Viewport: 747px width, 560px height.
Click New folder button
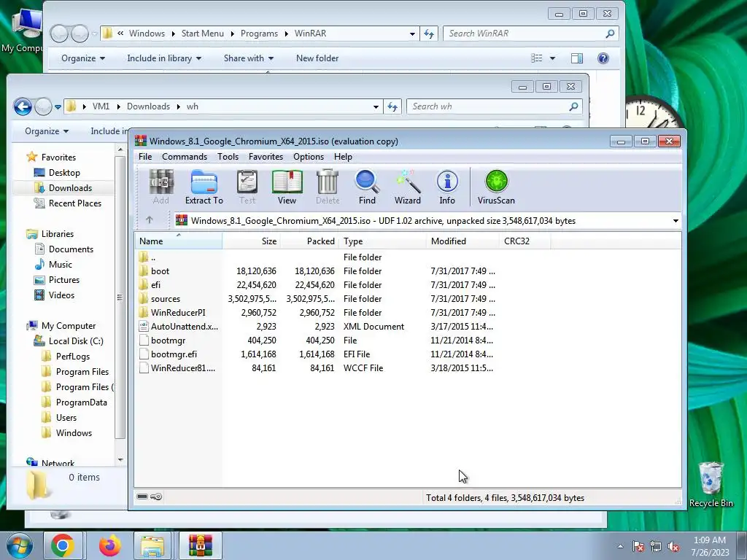coord(317,58)
